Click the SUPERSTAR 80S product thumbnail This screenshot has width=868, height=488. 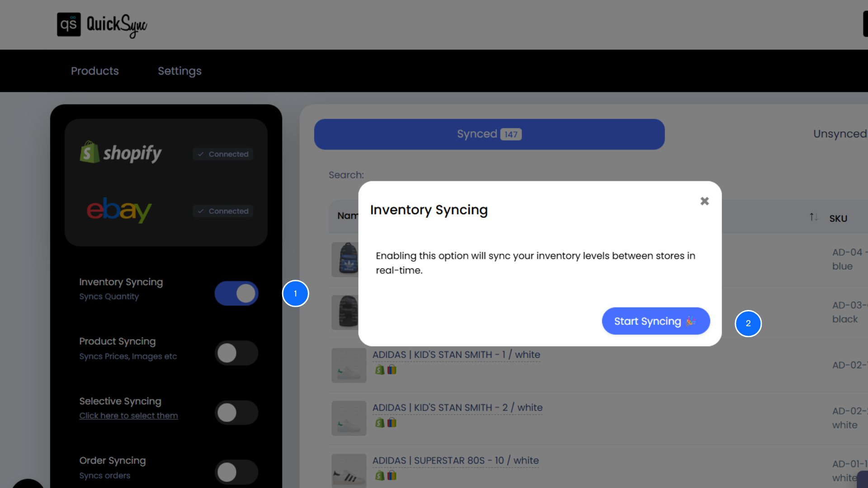[x=349, y=470]
